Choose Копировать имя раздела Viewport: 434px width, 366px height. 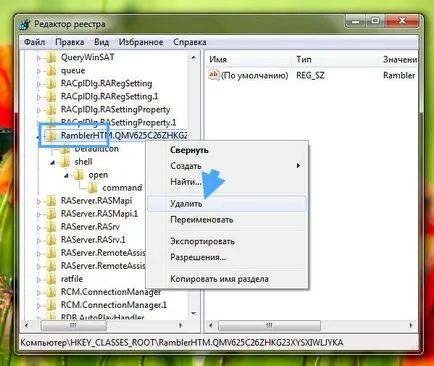pos(227,279)
